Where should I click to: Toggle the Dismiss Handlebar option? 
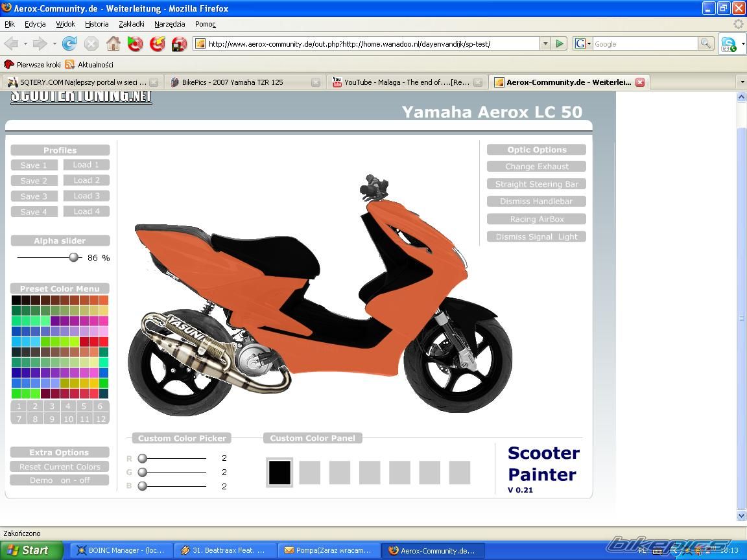tap(536, 202)
